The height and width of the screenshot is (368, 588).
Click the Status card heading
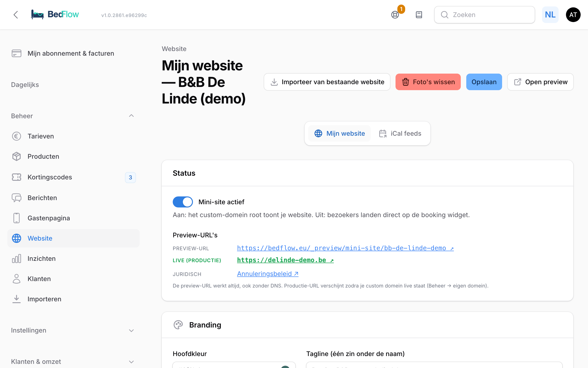tap(184, 173)
